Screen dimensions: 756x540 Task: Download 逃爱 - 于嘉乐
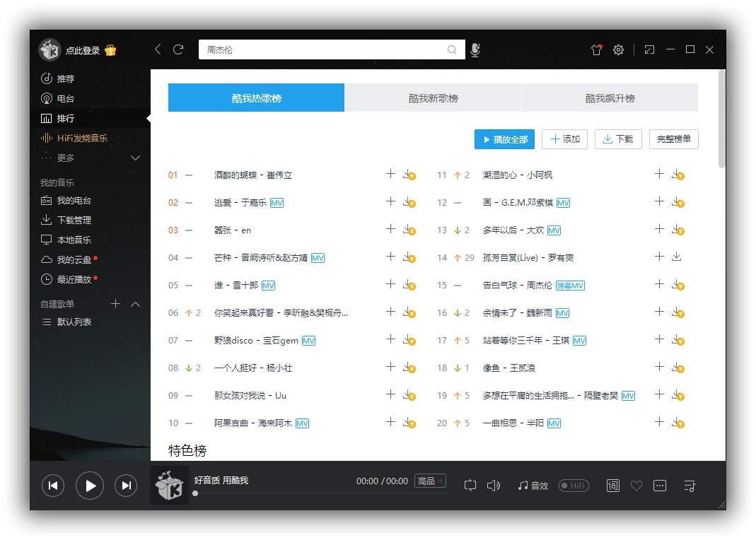[x=409, y=202]
